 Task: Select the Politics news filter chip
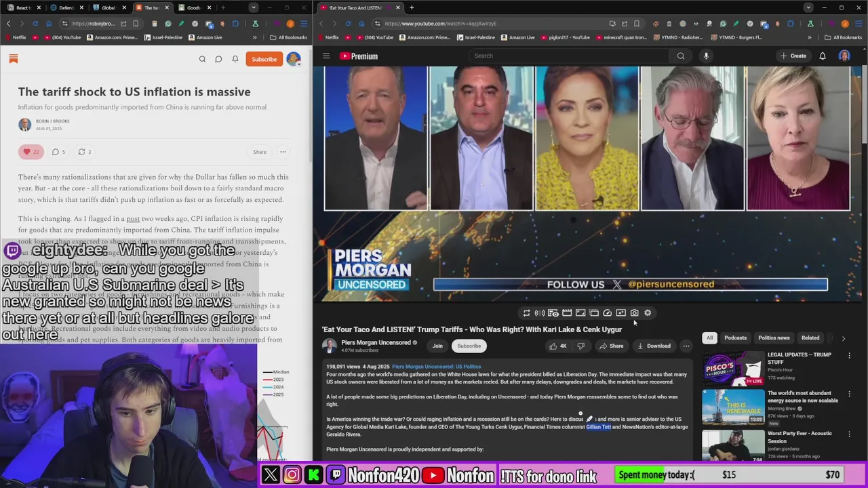pos(774,338)
